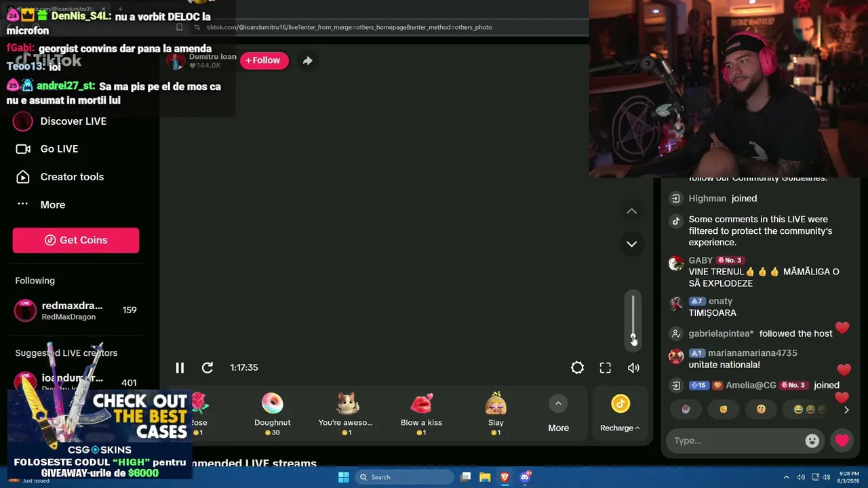Screen dimensions: 868x488
Task: Open Discord from the taskbar
Action: (x=524, y=477)
